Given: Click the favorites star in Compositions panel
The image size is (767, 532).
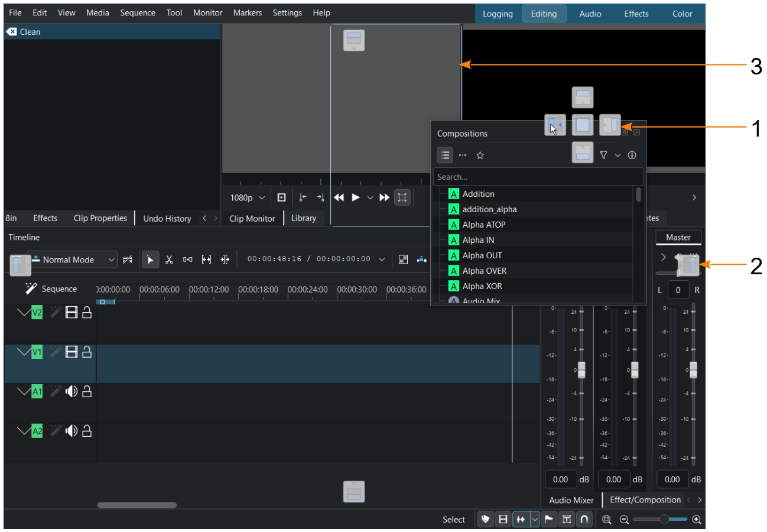Looking at the screenshot, I should 480,155.
